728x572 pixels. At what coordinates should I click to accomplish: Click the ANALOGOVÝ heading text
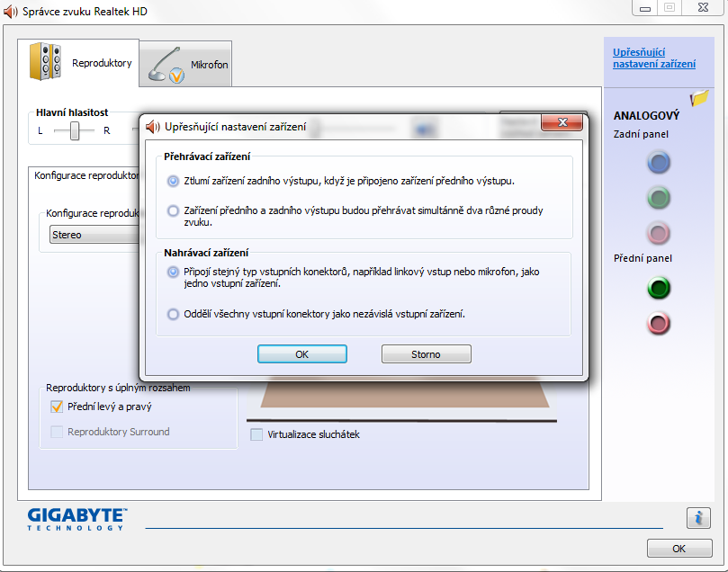coord(646,115)
